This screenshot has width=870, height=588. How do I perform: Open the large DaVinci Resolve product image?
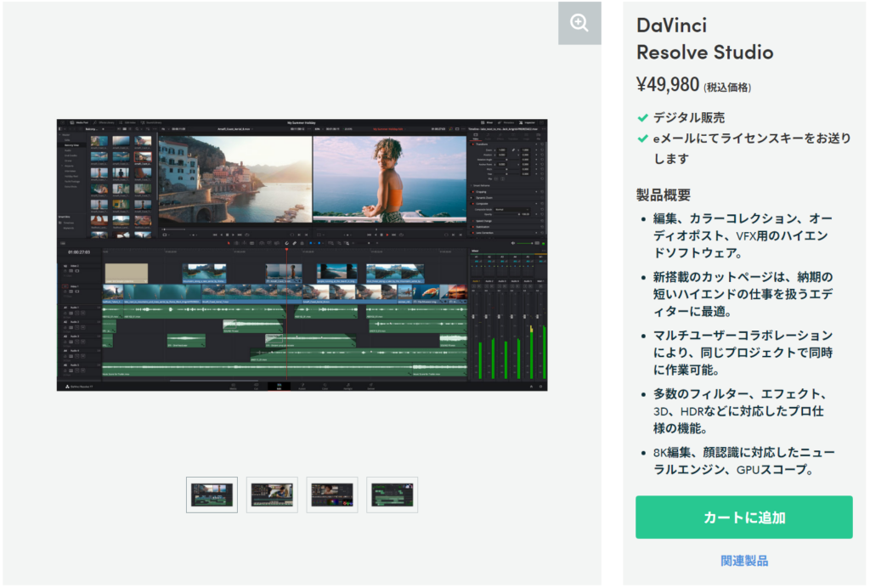pyautogui.click(x=302, y=255)
